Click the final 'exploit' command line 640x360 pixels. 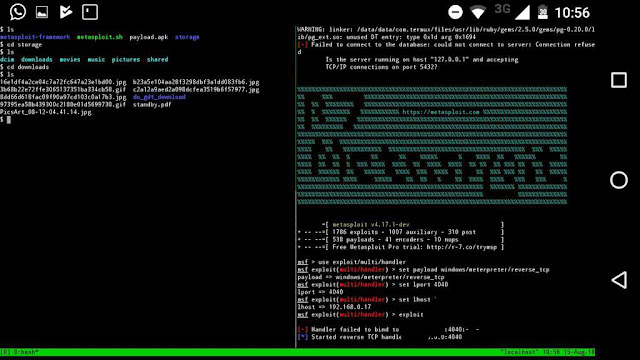[360, 315]
